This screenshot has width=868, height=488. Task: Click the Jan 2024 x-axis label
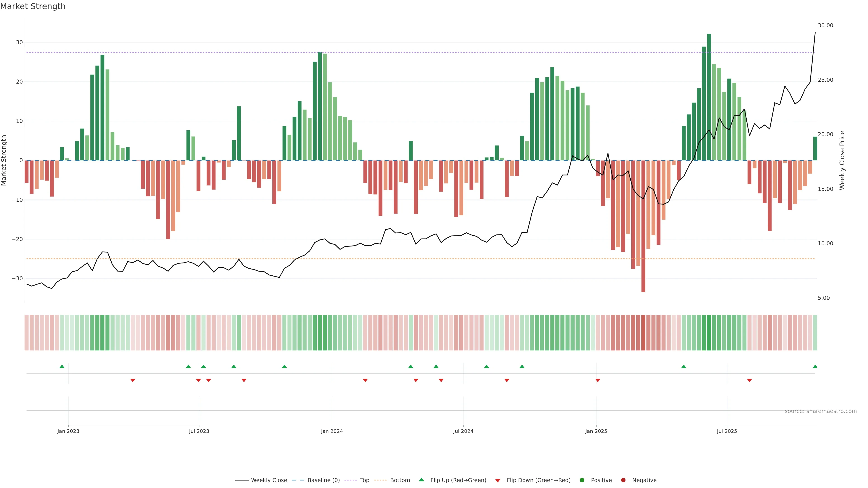[x=332, y=431]
